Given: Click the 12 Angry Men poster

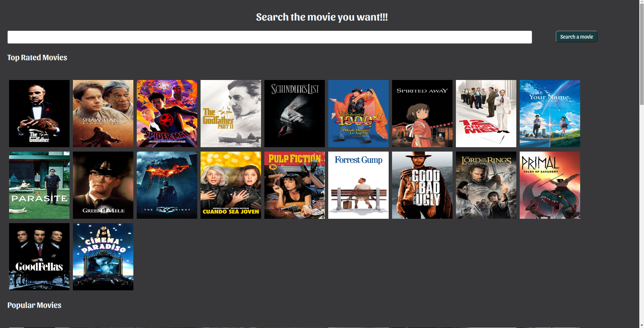Looking at the screenshot, I should pos(486,114).
